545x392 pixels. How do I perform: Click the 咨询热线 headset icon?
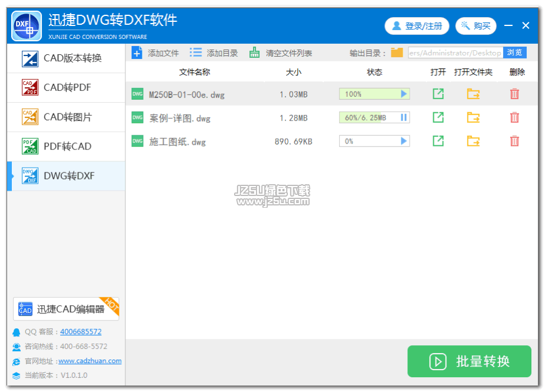pyautogui.click(x=17, y=347)
